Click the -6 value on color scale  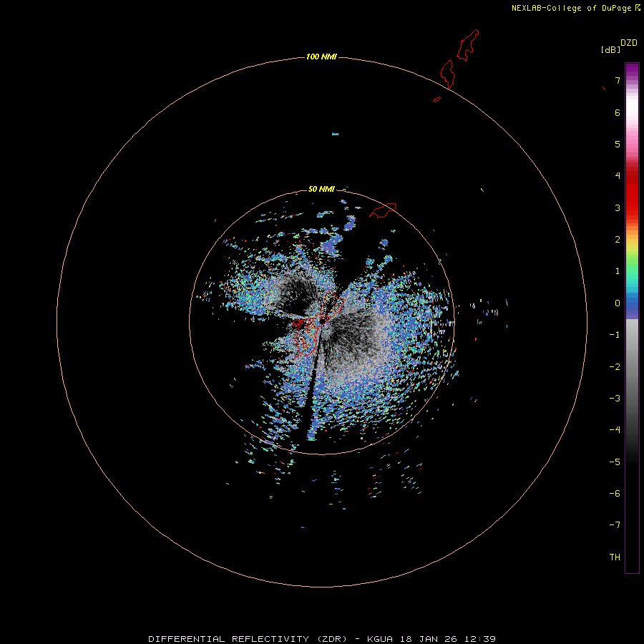point(615,494)
